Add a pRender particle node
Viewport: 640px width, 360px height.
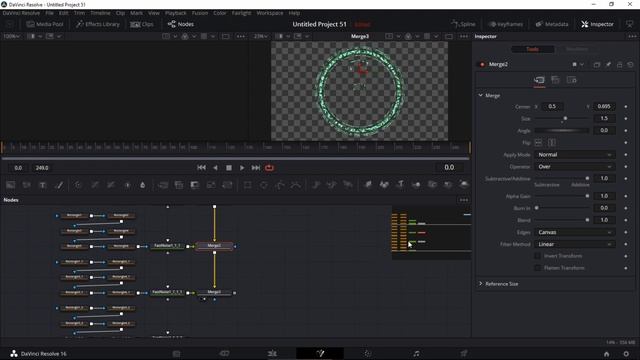click(x=348, y=185)
